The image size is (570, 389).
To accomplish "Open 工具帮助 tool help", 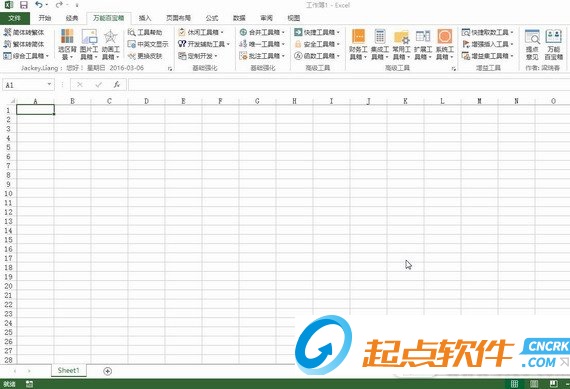I will point(145,32).
